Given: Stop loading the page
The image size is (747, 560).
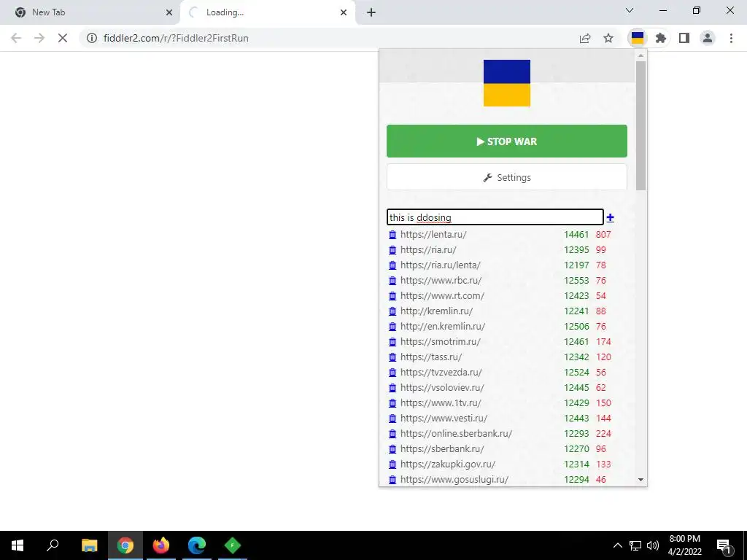Looking at the screenshot, I should tap(63, 38).
